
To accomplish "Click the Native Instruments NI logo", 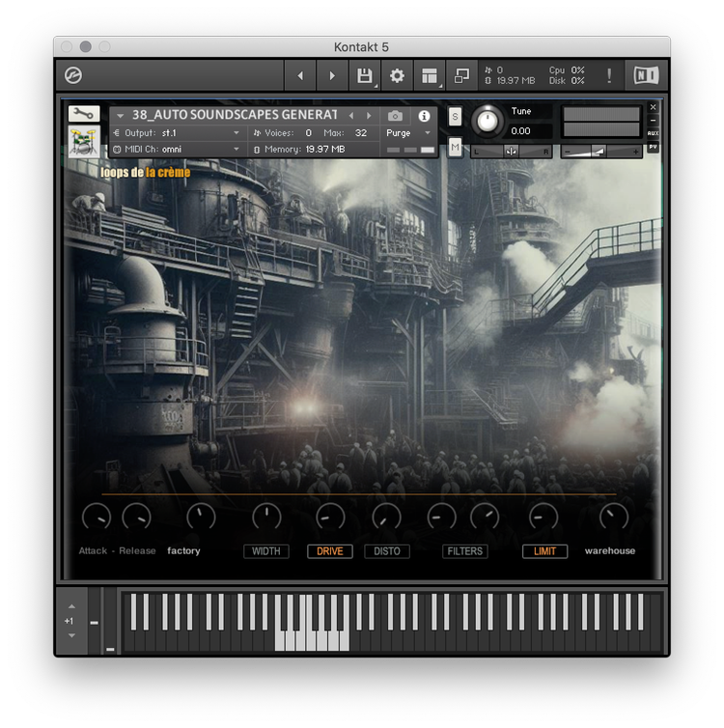I will pyautogui.click(x=646, y=75).
